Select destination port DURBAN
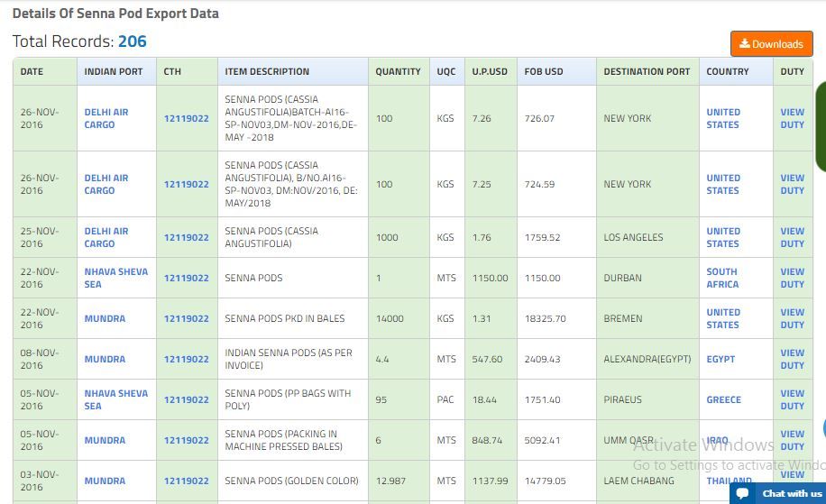826x504 pixels. [x=623, y=278]
